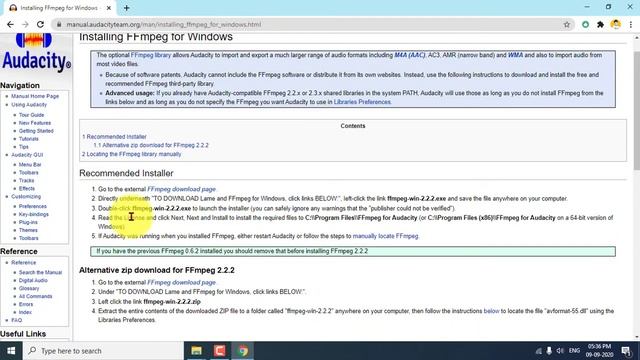Image resolution: width=640 pixels, height=360 pixels.
Task: Click the browser forward arrow
Action: tap(25, 24)
